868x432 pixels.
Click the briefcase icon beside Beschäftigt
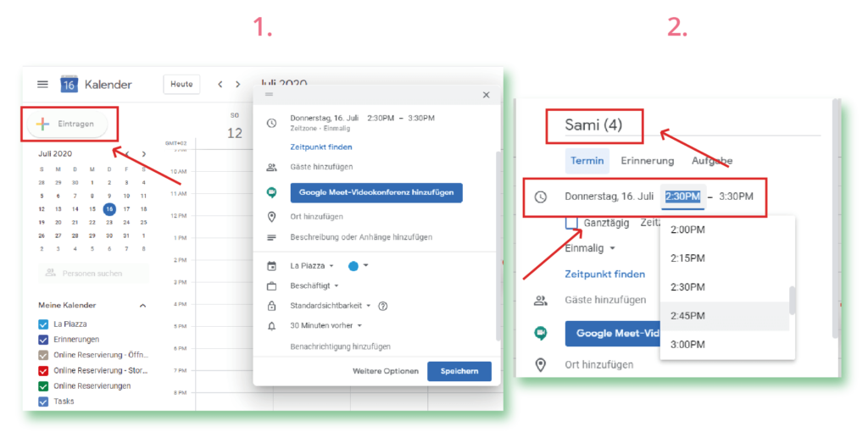point(271,286)
